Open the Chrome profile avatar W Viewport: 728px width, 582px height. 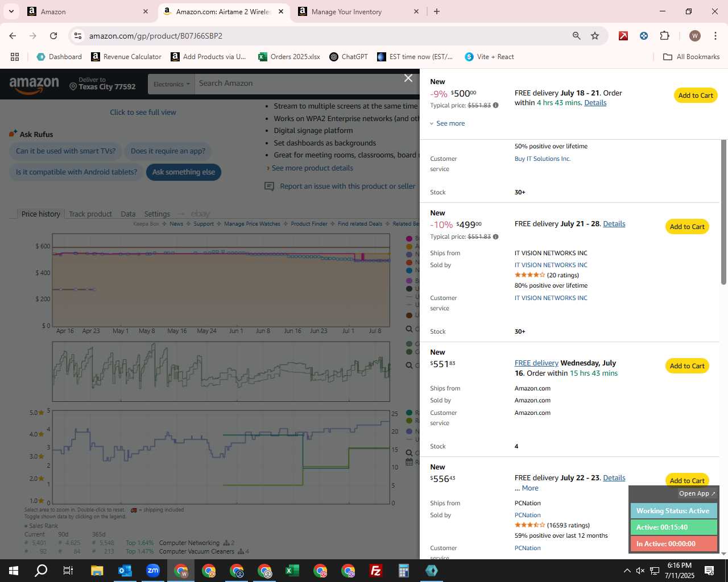point(694,36)
